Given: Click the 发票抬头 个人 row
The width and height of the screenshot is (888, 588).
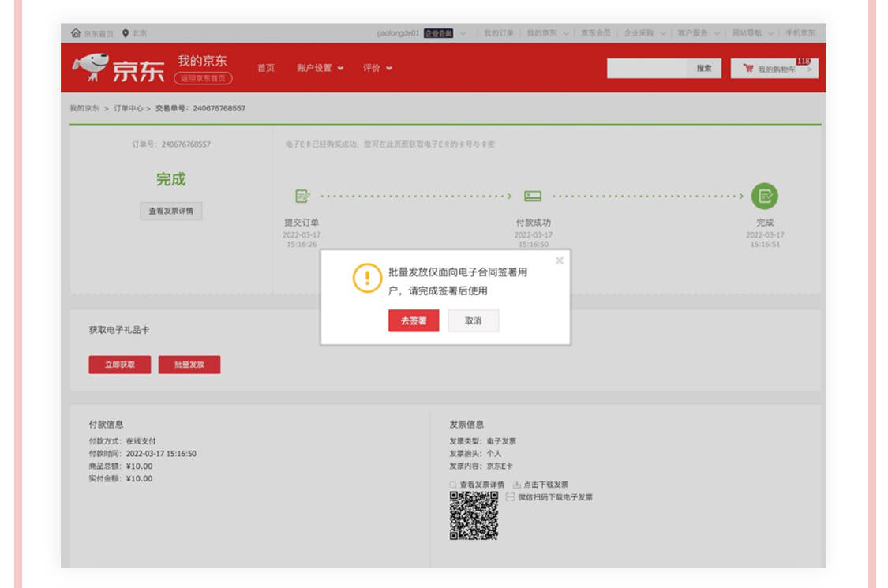Looking at the screenshot, I should click(x=475, y=454).
